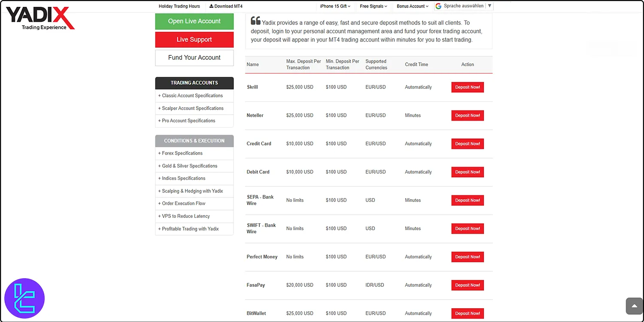Click the Credit Time column header
The image size is (644, 322).
[x=416, y=64]
